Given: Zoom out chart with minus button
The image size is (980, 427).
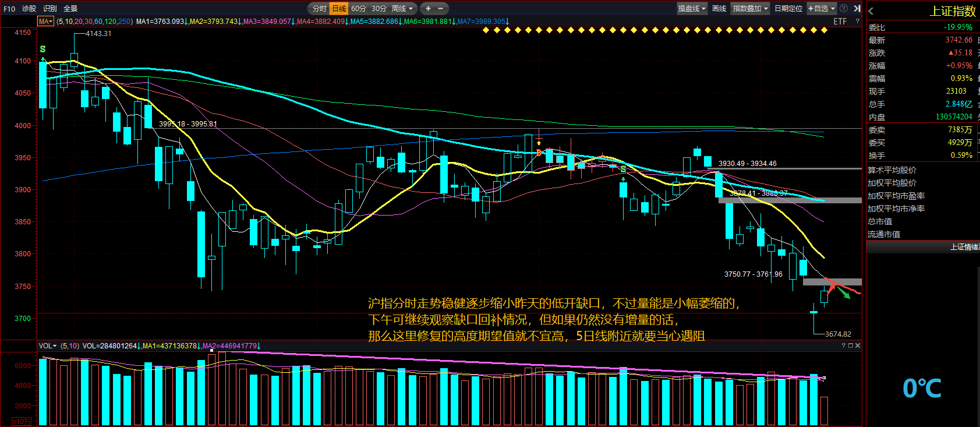Looking at the screenshot, I should pos(441,8).
